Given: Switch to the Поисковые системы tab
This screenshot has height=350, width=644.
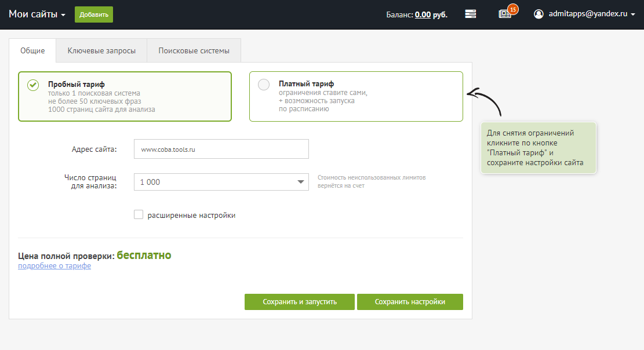Looking at the screenshot, I should (x=194, y=50).
